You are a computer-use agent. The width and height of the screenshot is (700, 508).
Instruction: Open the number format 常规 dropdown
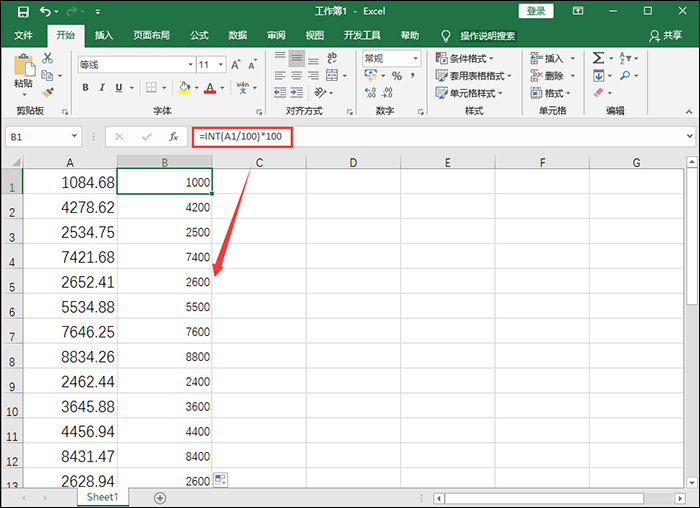(416, 58)
